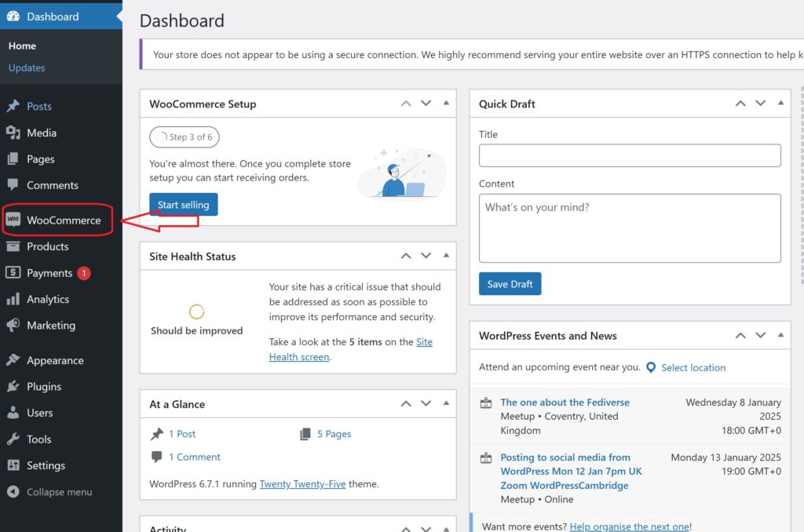804x532 pixels.
Task: Open the 5 Pages link
Action: [x=334, y=434]
